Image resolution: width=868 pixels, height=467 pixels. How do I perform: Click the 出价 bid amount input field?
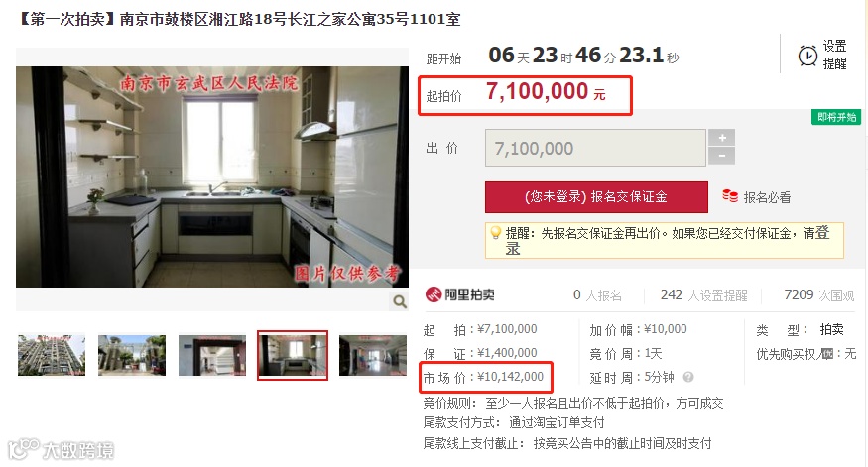pyautogui.click(x=595, y=148)
